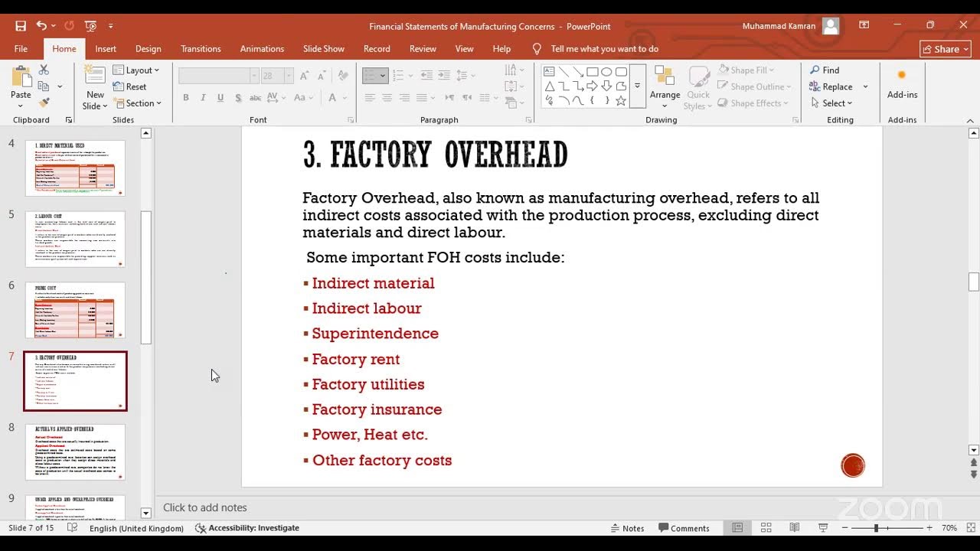Click the Find button
This screenshot has height=551, width=980.
pyautogui.click(x=825, y=70)
